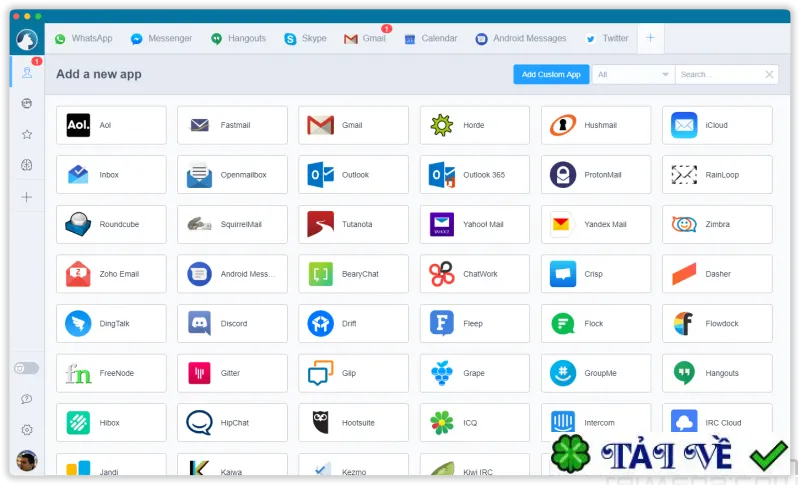
Task: Toggle the sidebar switch
Action: (27, 368)
